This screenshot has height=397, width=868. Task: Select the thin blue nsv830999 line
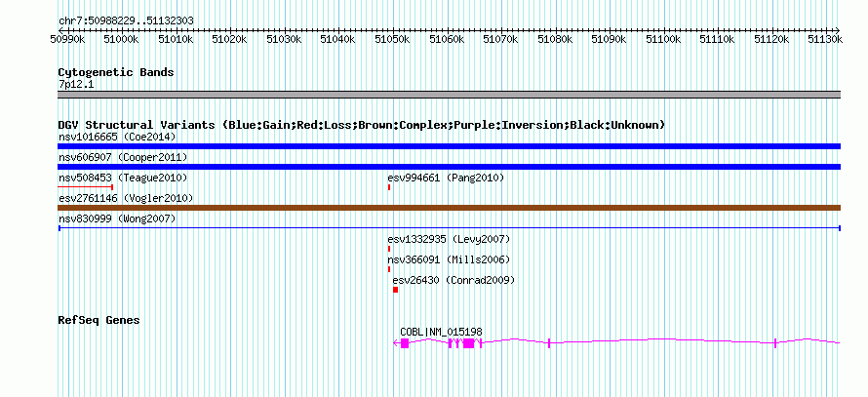(449, 228)
